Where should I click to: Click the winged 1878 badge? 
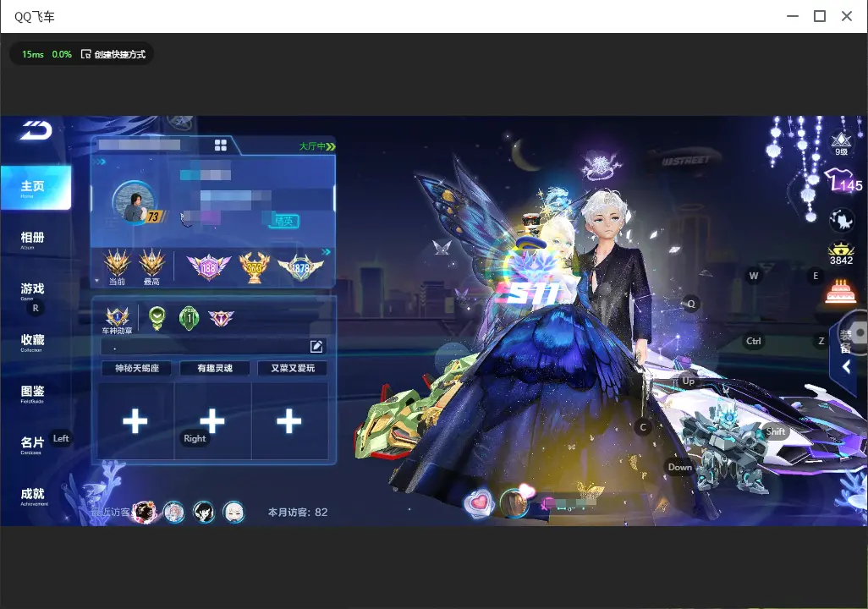tap(300, 268)
